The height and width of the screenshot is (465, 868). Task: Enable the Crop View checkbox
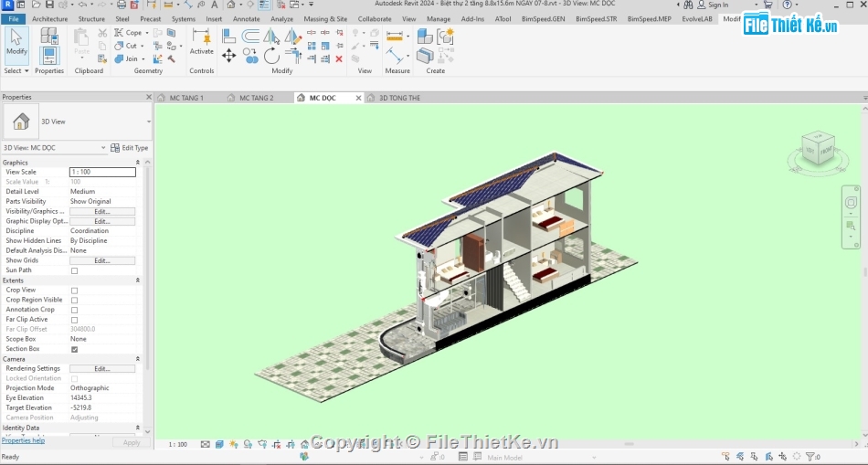74,291
